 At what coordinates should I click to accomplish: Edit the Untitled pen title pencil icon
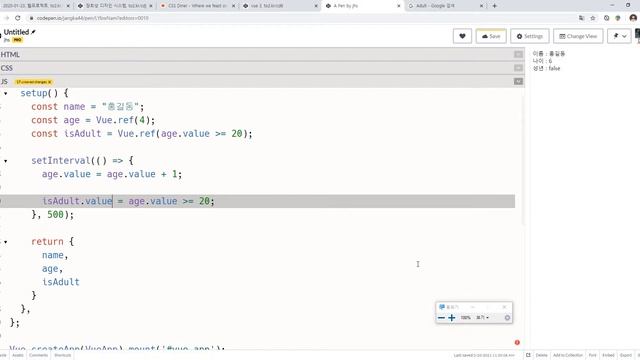point(33,32)
